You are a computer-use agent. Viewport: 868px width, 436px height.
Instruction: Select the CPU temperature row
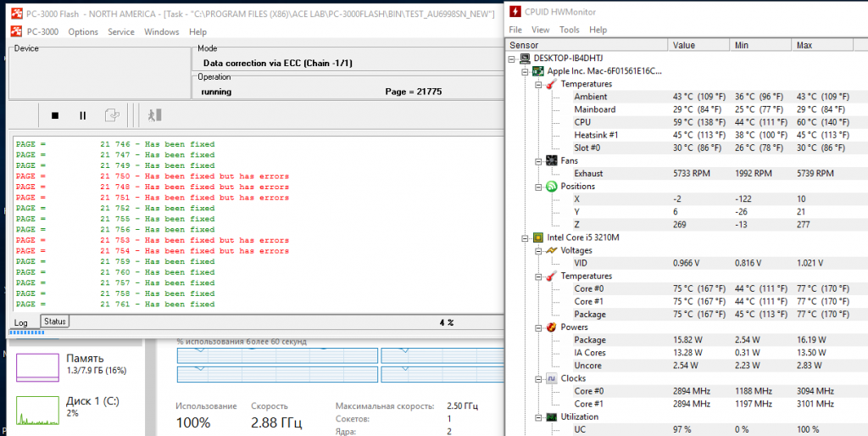(581, 122)
